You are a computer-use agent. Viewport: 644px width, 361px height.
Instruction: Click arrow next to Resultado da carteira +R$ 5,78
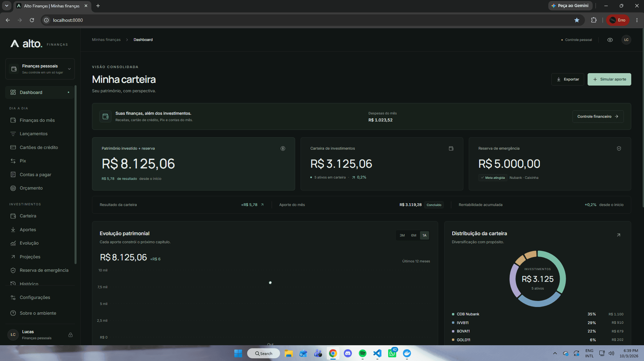(262, 205)
